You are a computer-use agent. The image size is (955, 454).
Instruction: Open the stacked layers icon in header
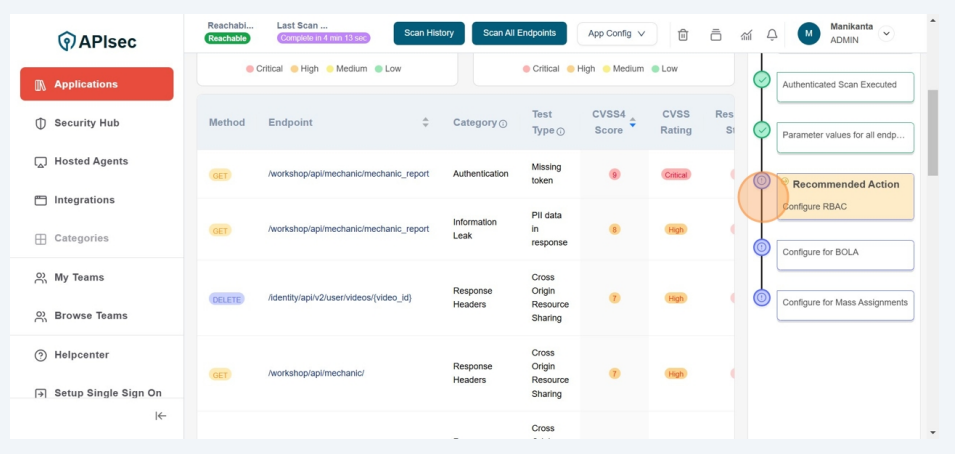pos(716,34)
